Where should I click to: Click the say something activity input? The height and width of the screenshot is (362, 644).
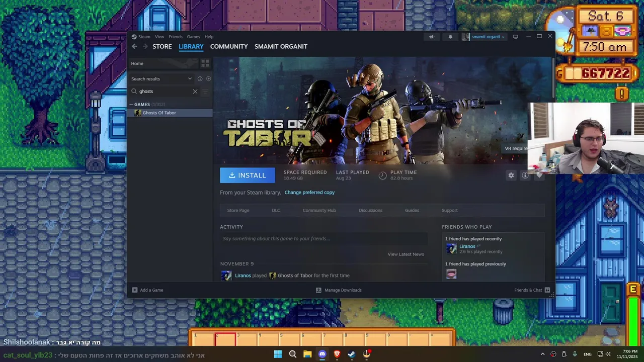[324, 239]
